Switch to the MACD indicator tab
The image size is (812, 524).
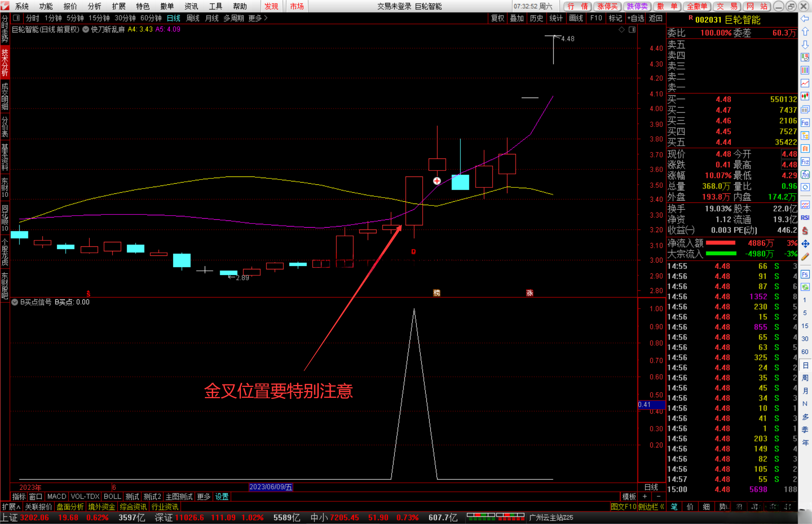[56, 497]
